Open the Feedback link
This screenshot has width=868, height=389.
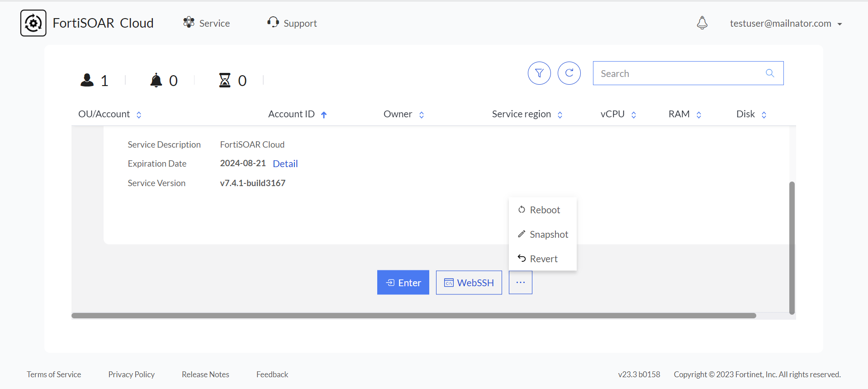click(272, 375)
